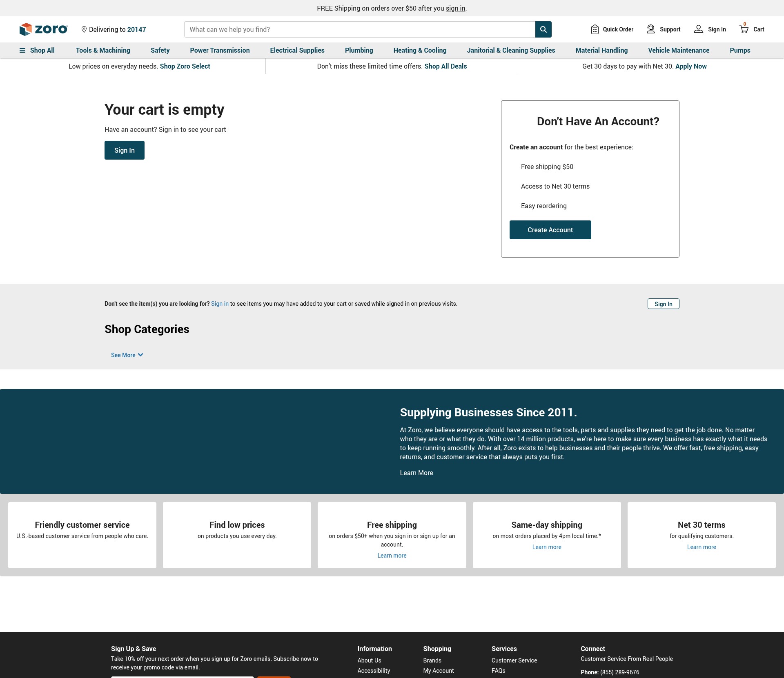Screen dimensions: 784x678
Task: Click 'Friendly customer service' card title
Action: coord(82,525)
